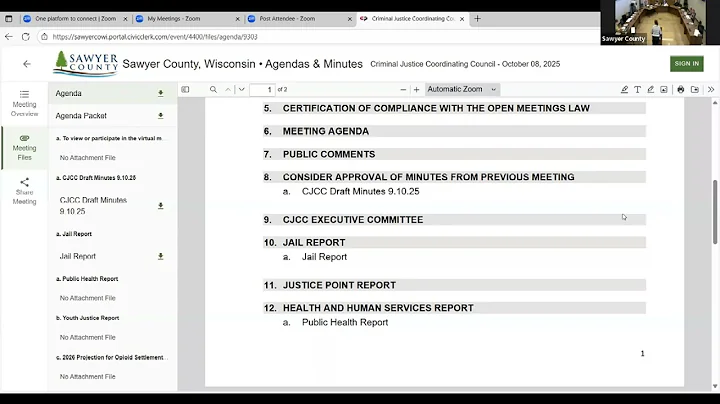Click the PDF vertical scrollbar thumb

715,212
